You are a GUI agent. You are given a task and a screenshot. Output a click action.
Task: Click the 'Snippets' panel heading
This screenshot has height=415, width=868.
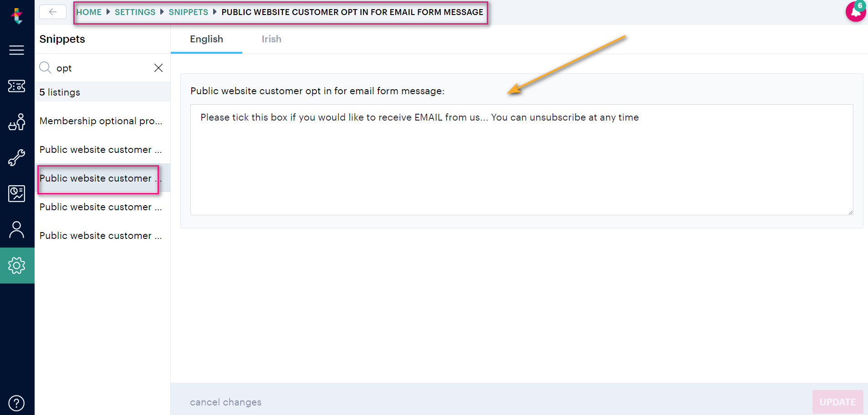tap(62, 39)
